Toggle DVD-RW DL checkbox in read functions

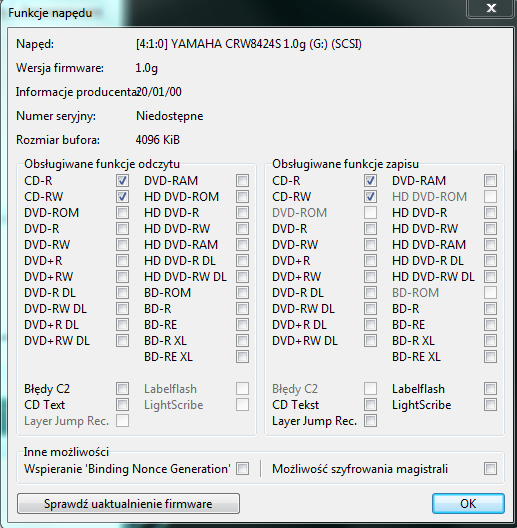tap(122, 308)
